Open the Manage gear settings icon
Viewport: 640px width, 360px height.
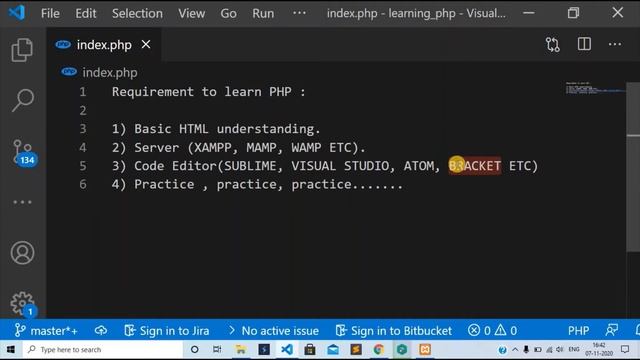(23, 304)
